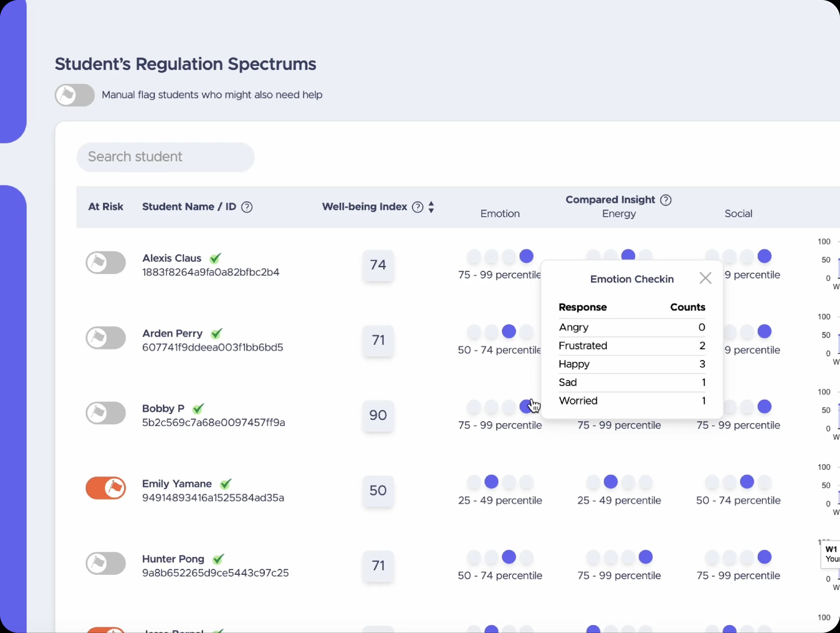840x633 pixels.
Task: Click Emily Yamane social percentile dot
Action: [747, 482]
